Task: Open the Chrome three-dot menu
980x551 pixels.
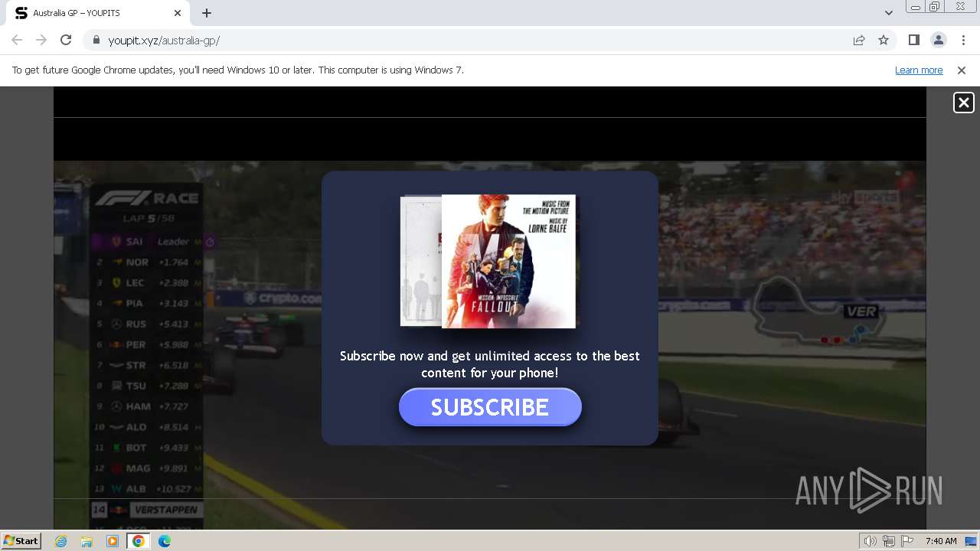Action: coord(963,40)
